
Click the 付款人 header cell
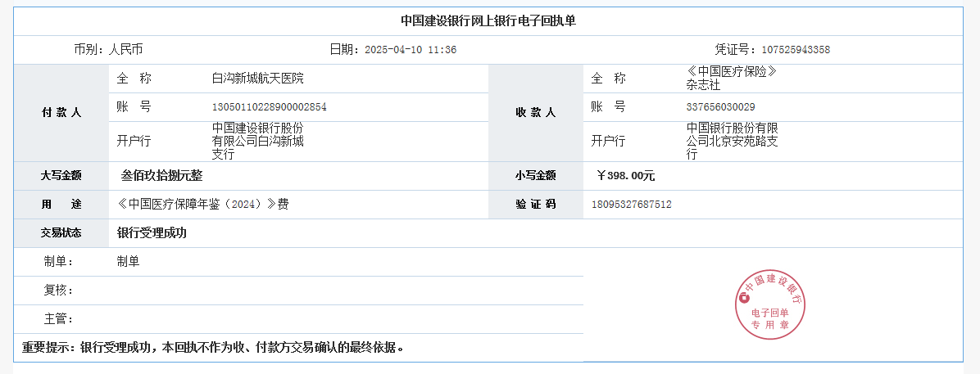(x=61, y=112)
